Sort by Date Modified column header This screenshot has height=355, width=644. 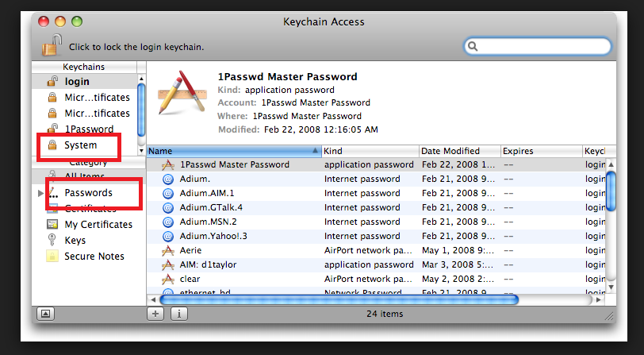pos(460,151)
